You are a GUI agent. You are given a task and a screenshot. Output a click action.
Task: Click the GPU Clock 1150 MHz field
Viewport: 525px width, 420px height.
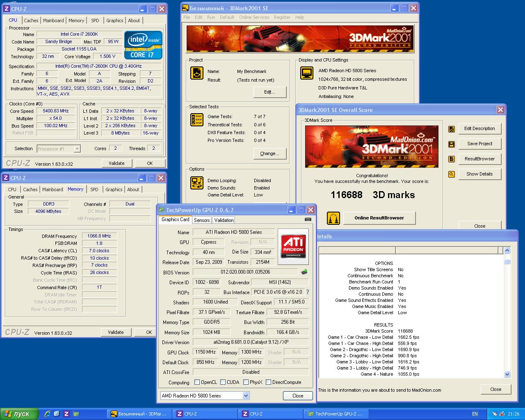[x=205, y=352]
